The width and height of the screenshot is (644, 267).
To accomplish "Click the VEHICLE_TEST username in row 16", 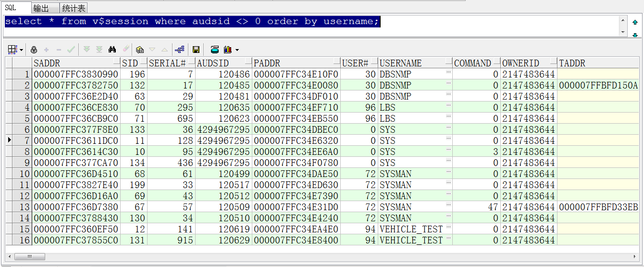I will click(x=411, y=240).
